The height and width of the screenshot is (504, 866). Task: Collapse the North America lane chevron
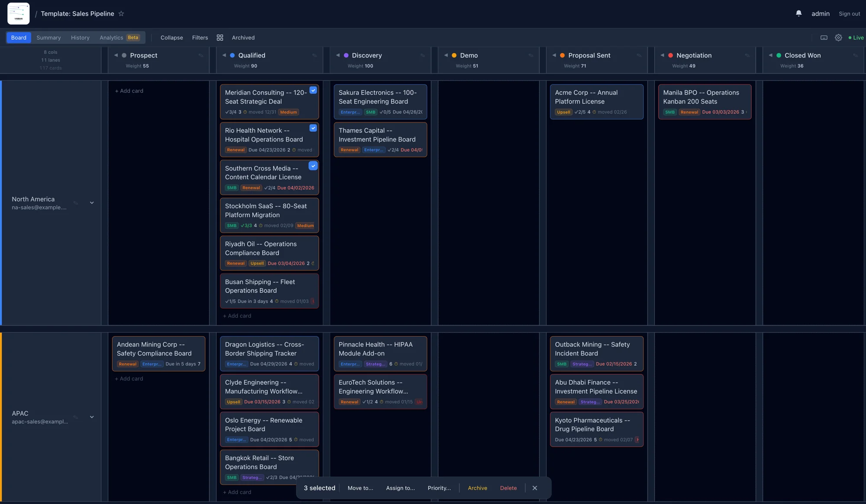click(x=92, y=202)
